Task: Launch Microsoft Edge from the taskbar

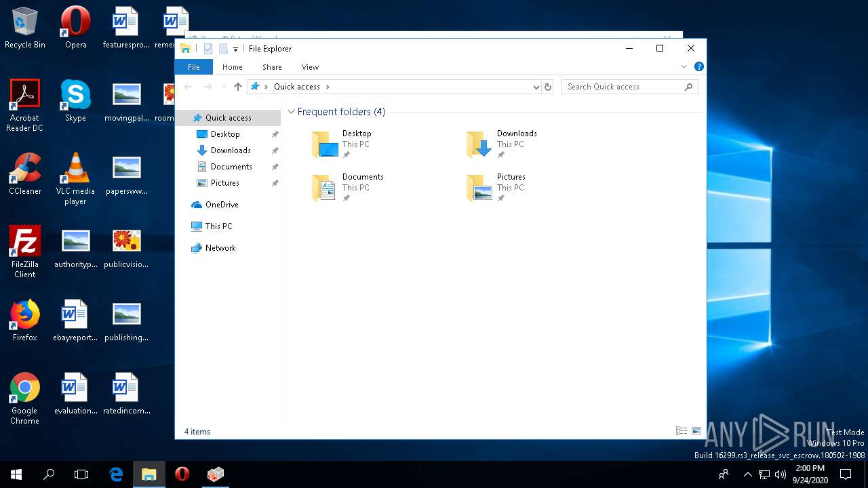Action: click(116, 474)
